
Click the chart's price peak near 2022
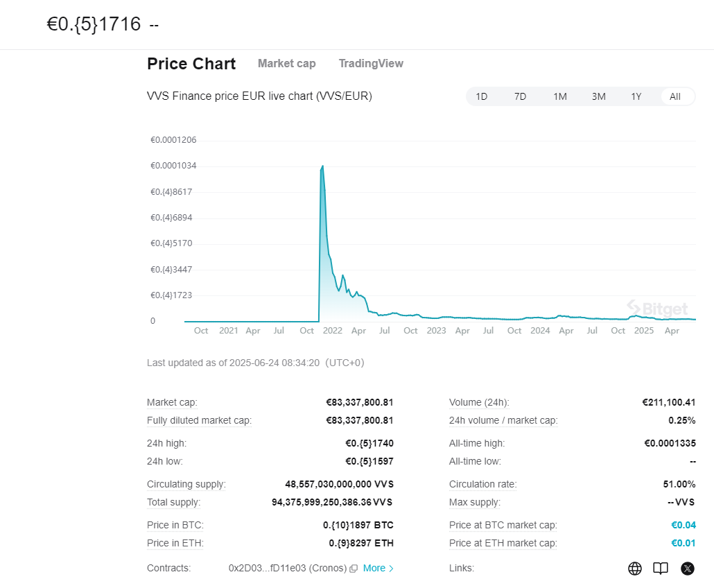click(x=322, y=166)
